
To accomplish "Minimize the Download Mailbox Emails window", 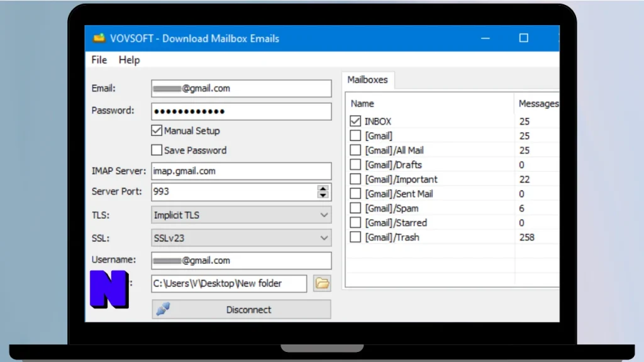I will point(485,38).
